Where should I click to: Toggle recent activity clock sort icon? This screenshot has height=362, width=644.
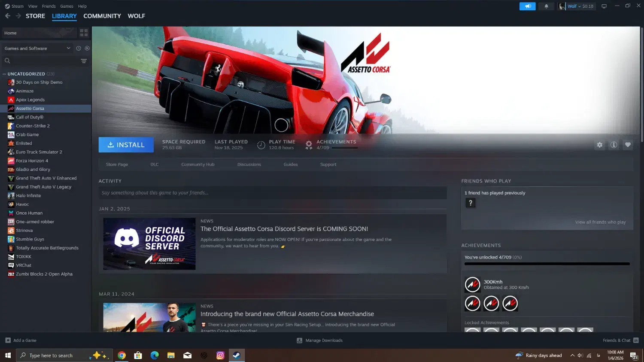(79, 49)
